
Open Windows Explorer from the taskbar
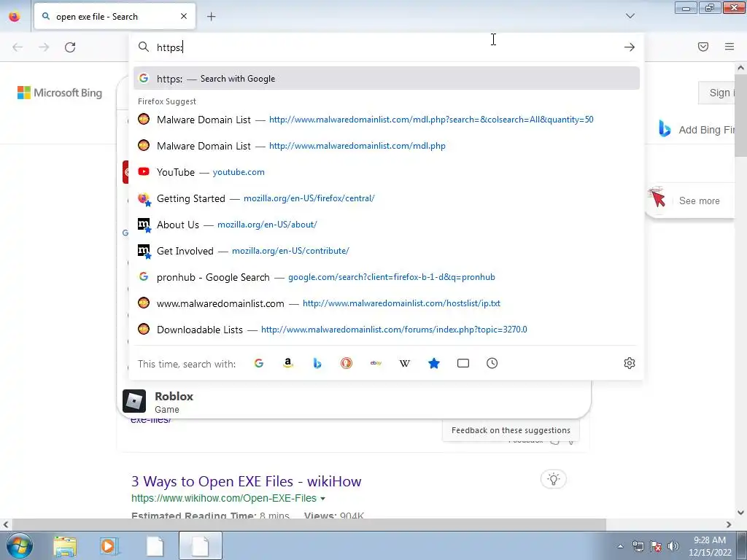pyautogui.click(x=65, y=545)
